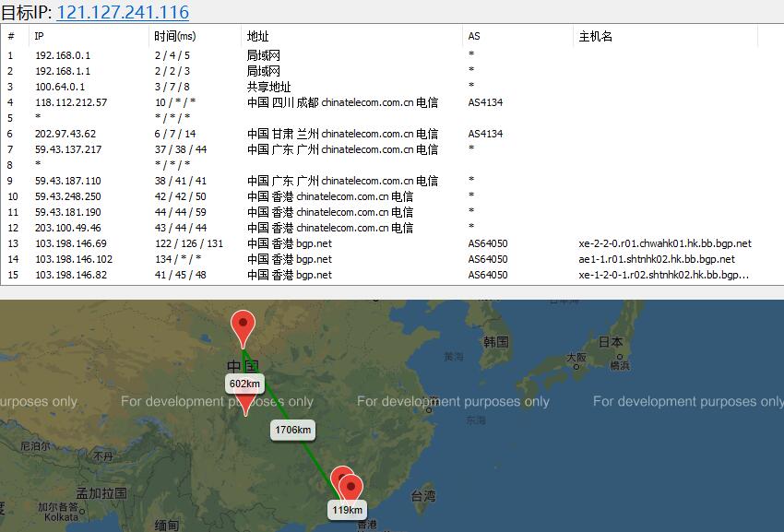The width and height of the screenshot is (784, 532).
Task: Click time value 122 / 126 / 131
Action: pos(189,243)
